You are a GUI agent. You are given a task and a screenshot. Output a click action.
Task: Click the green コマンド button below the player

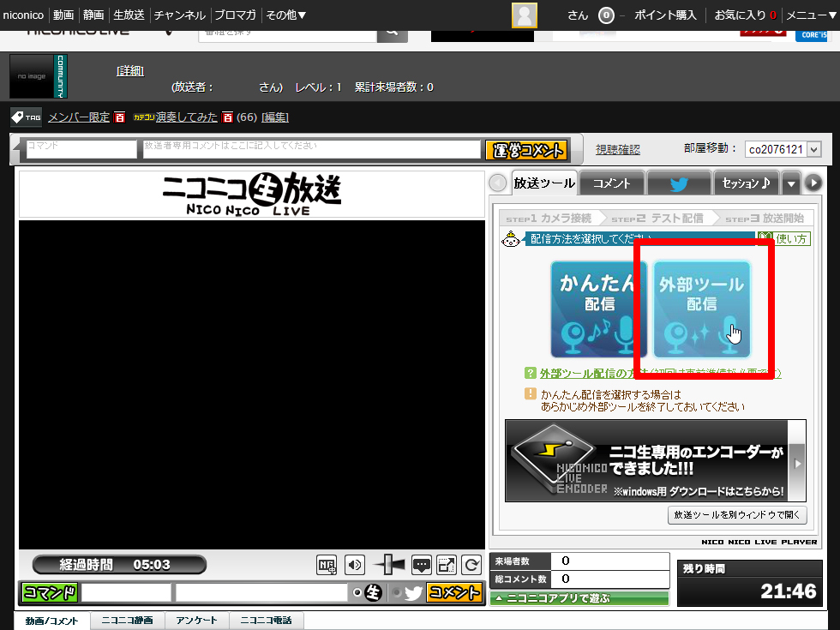point(50,592)
